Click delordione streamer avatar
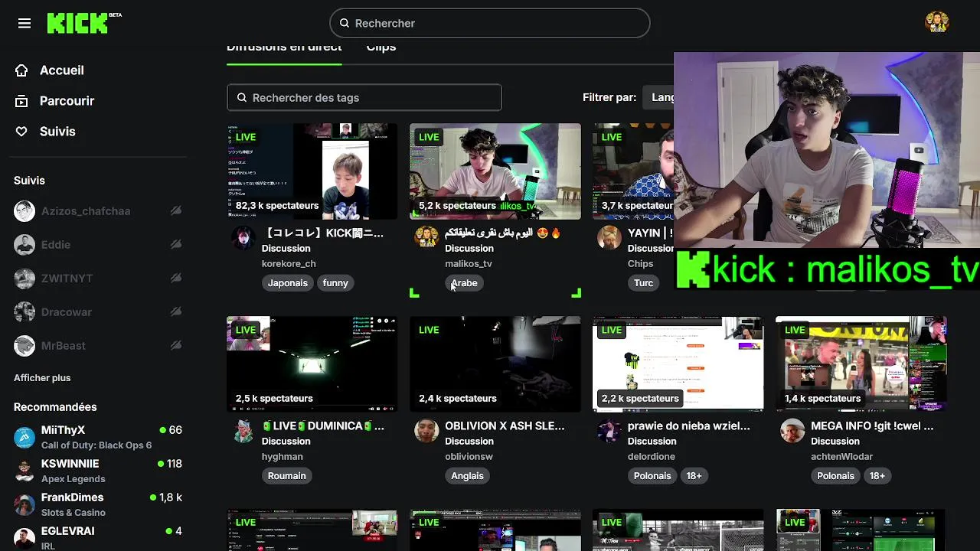980x551 pixels. [x=609, y=430]
